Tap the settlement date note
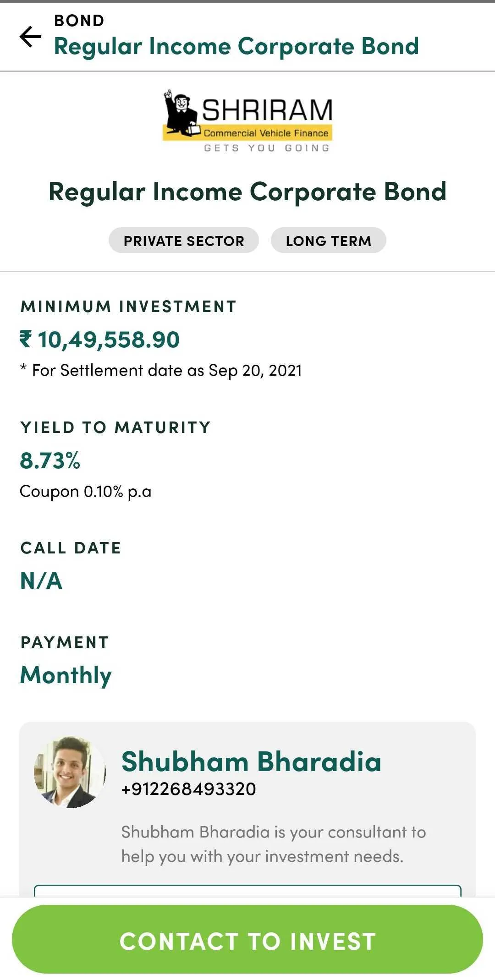The height and width of the screenshot is (980, 495). (161, 370)
